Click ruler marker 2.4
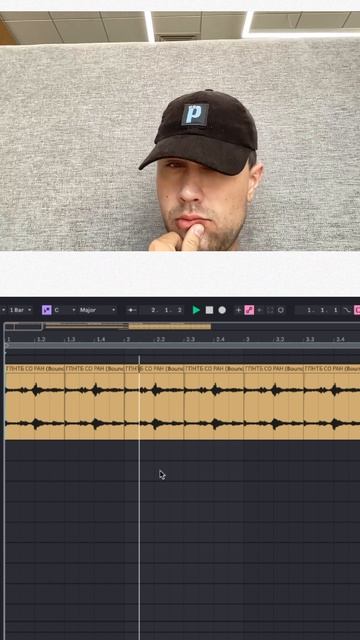Screen dimensions: 360x640 (x=220, y=339)
